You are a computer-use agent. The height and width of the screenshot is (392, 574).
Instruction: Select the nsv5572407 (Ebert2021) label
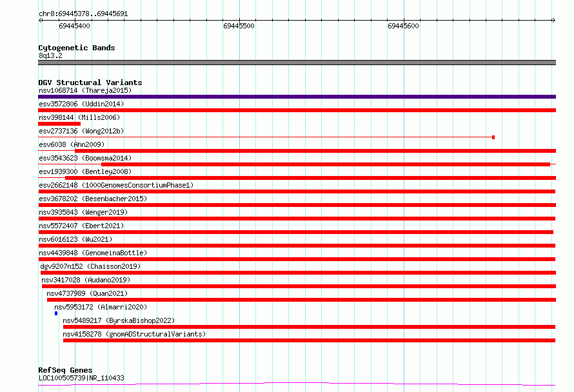pos(81,226)
